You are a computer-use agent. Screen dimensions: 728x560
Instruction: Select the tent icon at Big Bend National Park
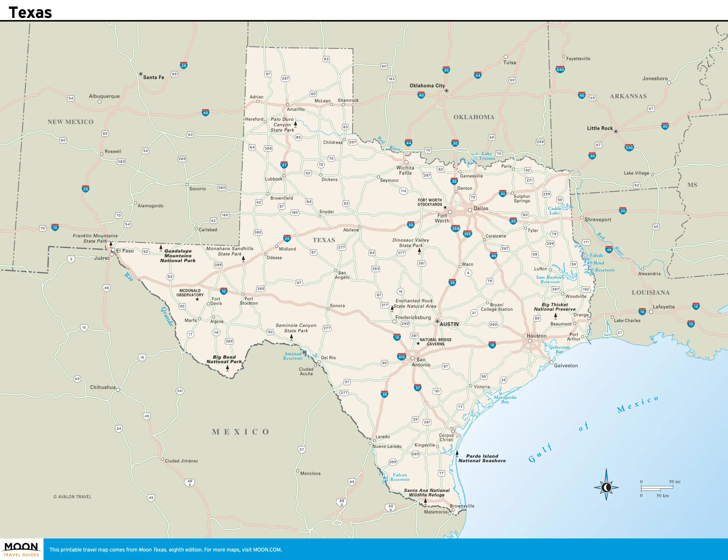[x=227, y=369]
